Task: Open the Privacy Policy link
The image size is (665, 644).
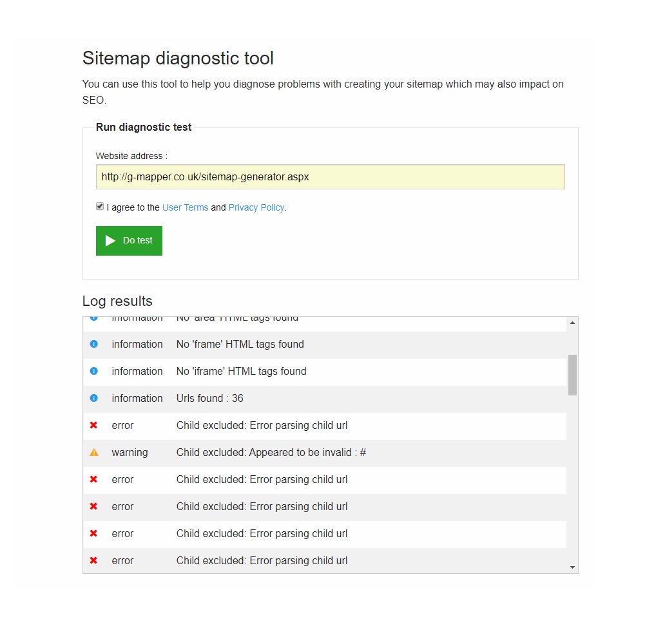Action: tap(256, 207)
